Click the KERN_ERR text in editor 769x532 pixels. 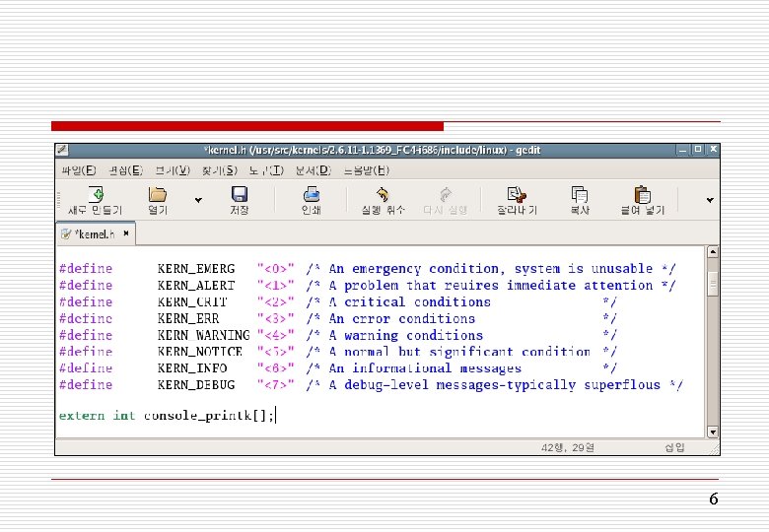(188, 319)
